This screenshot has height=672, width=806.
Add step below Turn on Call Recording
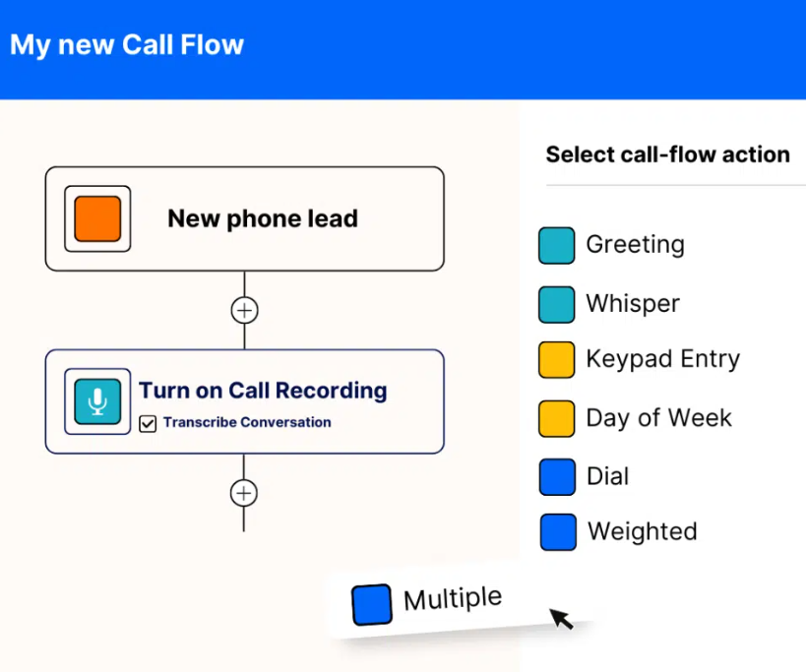point(244,493)
